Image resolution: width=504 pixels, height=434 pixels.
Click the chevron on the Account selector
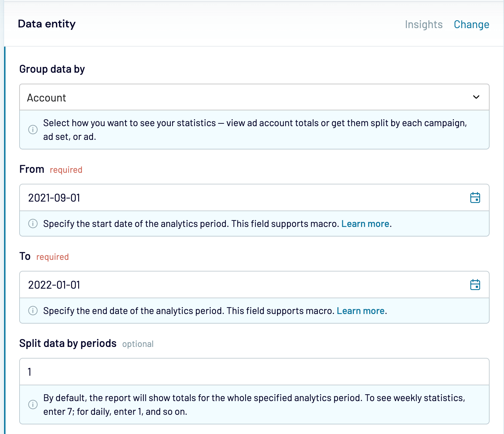click(476, 97)
